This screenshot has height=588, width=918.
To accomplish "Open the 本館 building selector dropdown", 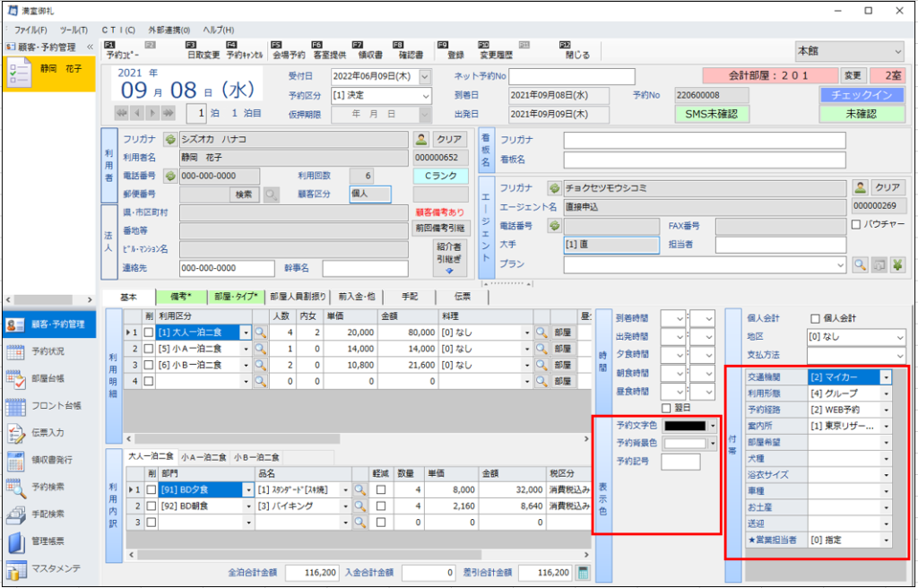I will (897, 52).
